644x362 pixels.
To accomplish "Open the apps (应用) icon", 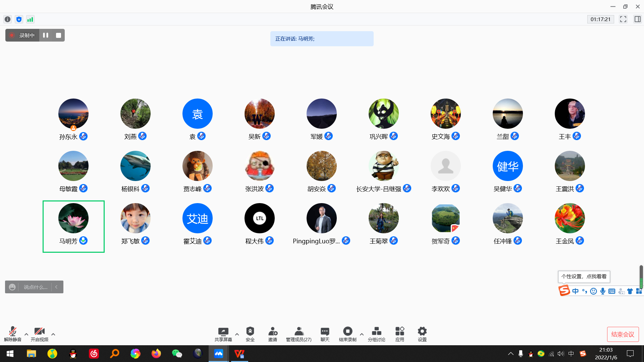I will (x=399, y=334).
